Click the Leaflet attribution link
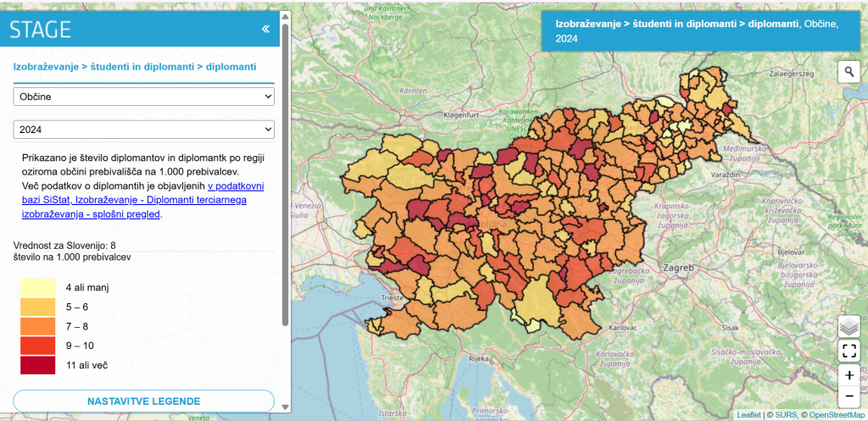The height and width of the screenshot is (421, 868). (x=748, y=415)
